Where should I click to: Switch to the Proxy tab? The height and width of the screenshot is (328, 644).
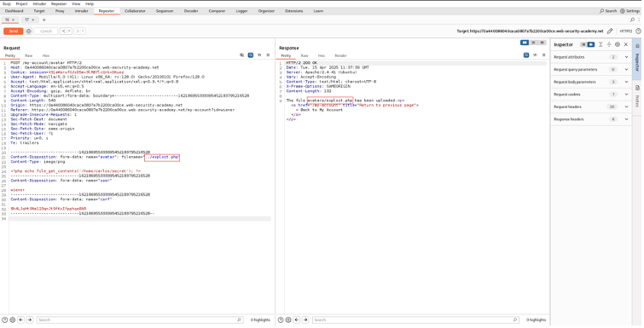click(x=60, y=11)
